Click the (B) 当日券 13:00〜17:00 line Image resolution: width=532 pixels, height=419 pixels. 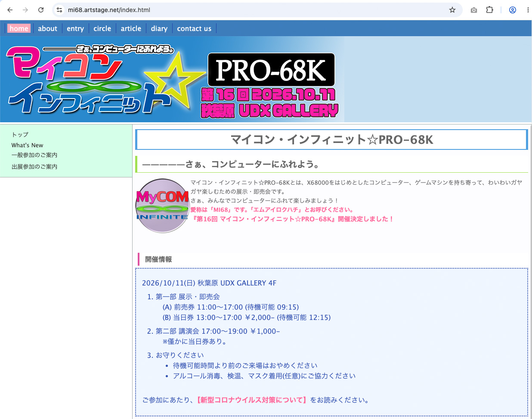[247, 317]
